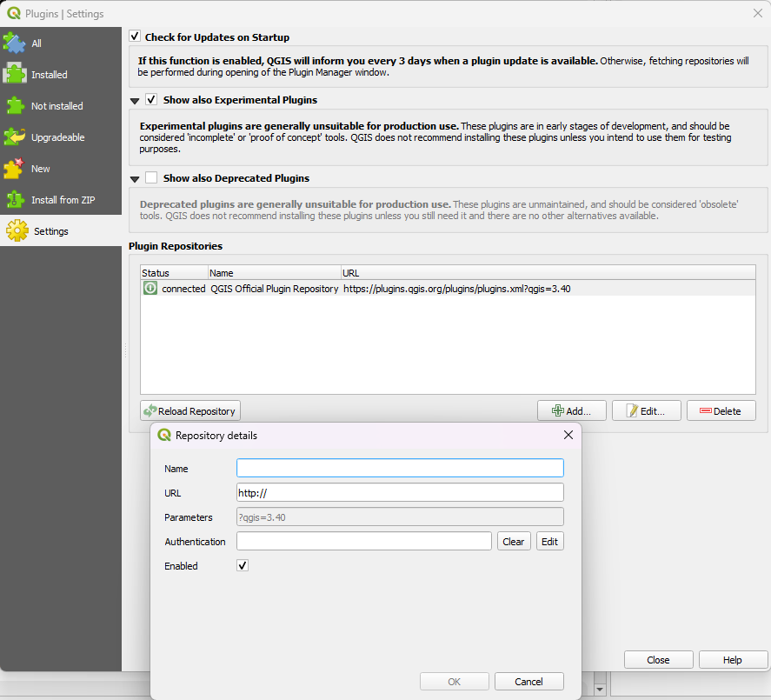Open the Upgradeable plugins tab
This screenshot has height=700, width=771.
[61, 137]
